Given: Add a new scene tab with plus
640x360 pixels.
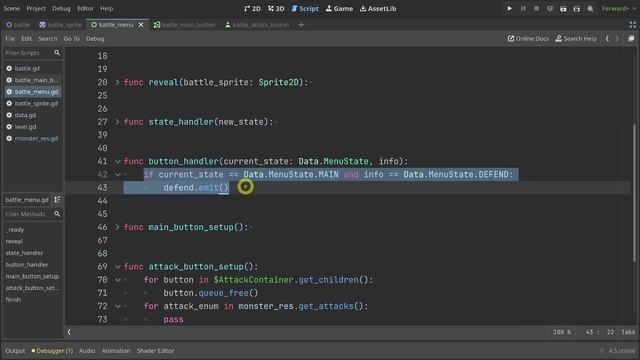Looking at the screenshot, I should click(x=301, y=25).
